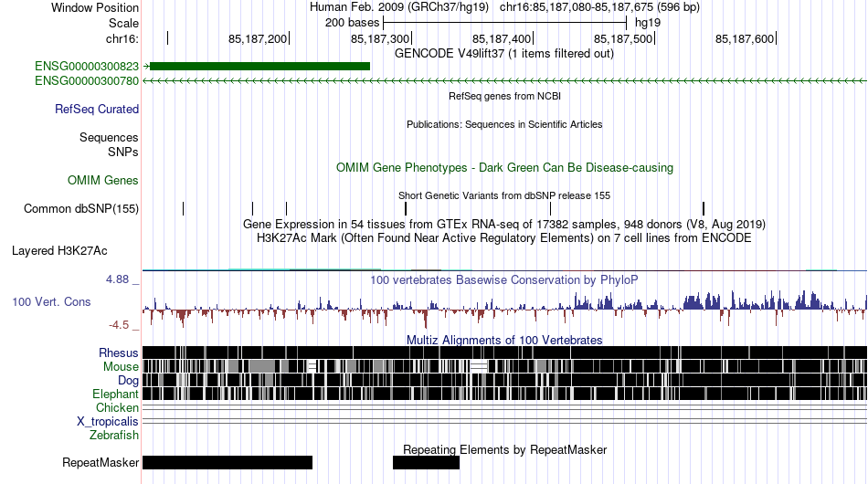Click 'Repeating Elements by RepeatMasker' title
This screenshot has height=484, width=868.
click(x=504, y=449)
